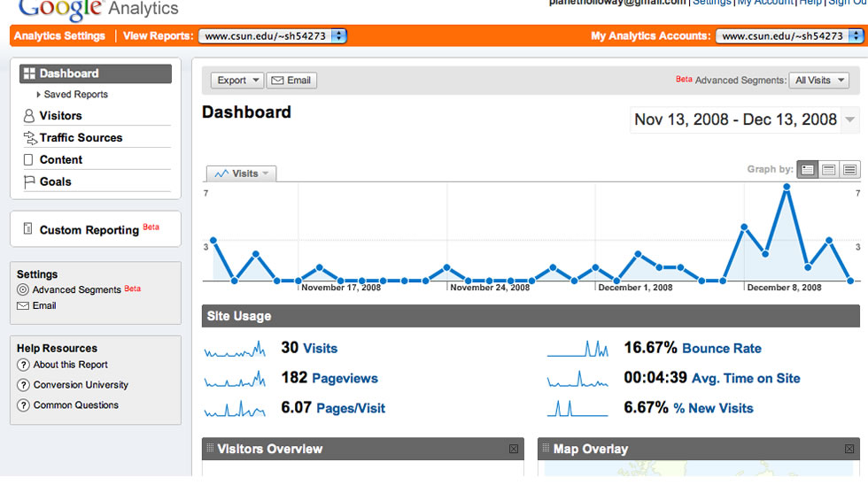
Task: Open the Dashboard grid icon
Action: [29, 73]
